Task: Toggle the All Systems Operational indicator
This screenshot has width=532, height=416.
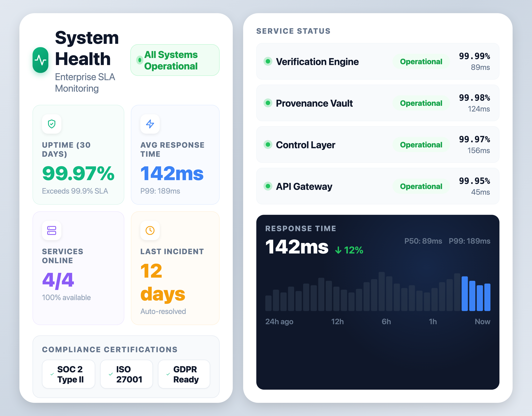Action: point(175,60)
